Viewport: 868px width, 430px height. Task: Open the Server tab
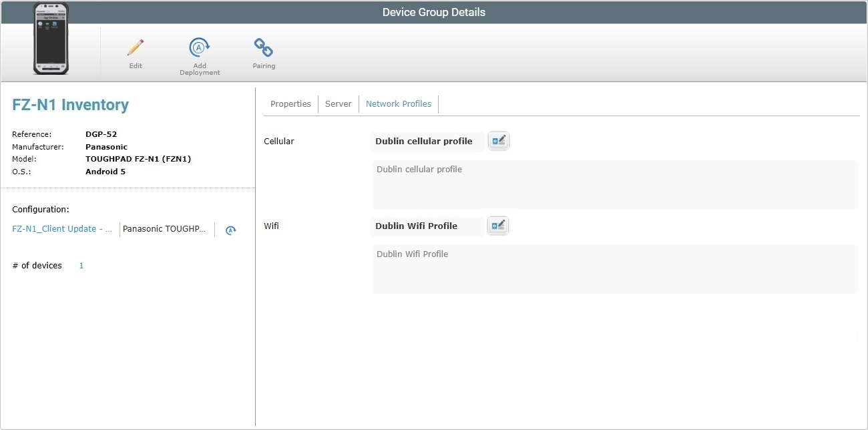pos(338,103)
